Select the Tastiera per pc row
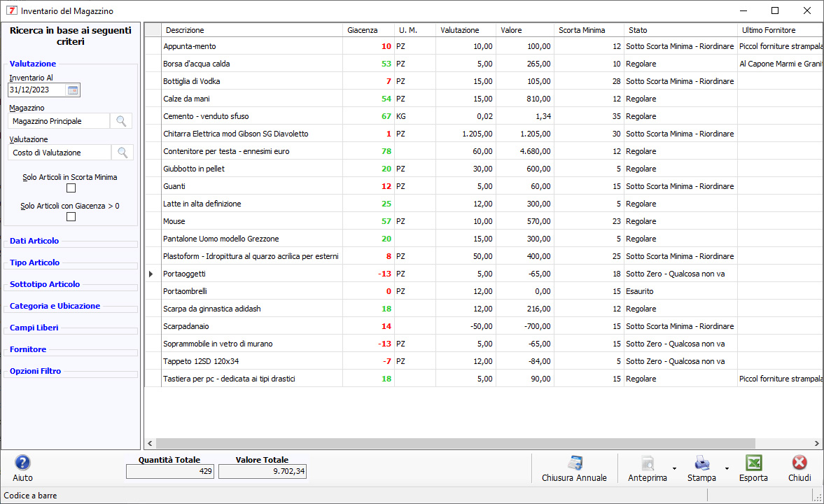The height and width of the screenshot is (504, 824). [484, 379]
